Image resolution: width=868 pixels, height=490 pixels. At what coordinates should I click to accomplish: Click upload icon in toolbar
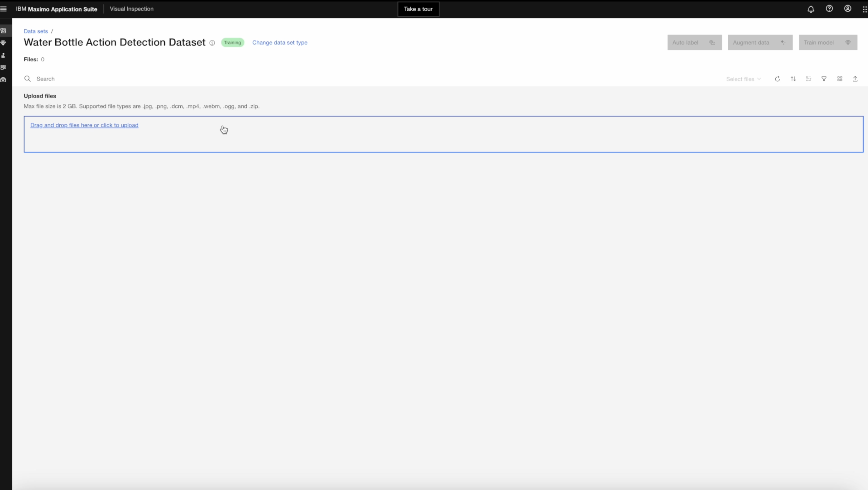pyautogui.click(x=855, y=79)
